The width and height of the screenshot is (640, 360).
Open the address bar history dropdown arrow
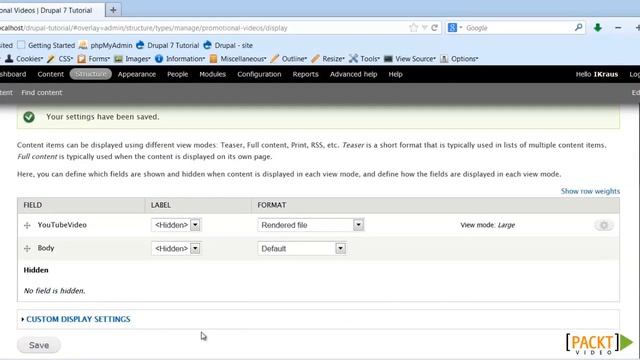[424, 28]
